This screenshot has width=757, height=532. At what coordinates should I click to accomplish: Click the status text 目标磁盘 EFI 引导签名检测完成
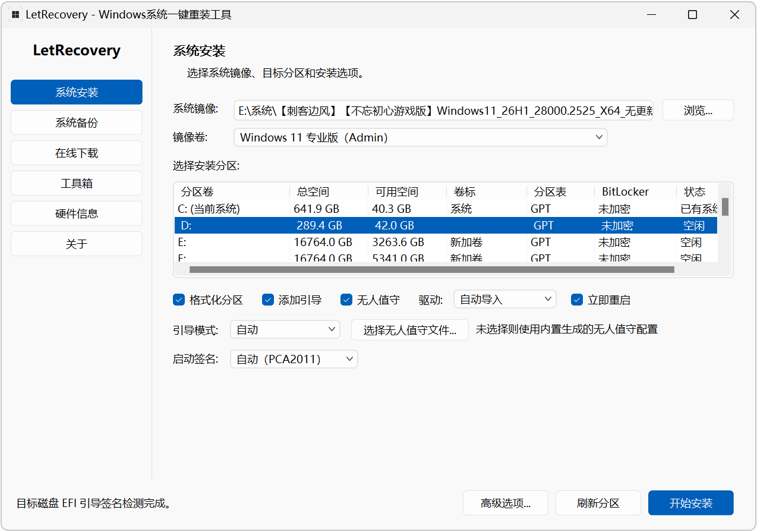94,503
